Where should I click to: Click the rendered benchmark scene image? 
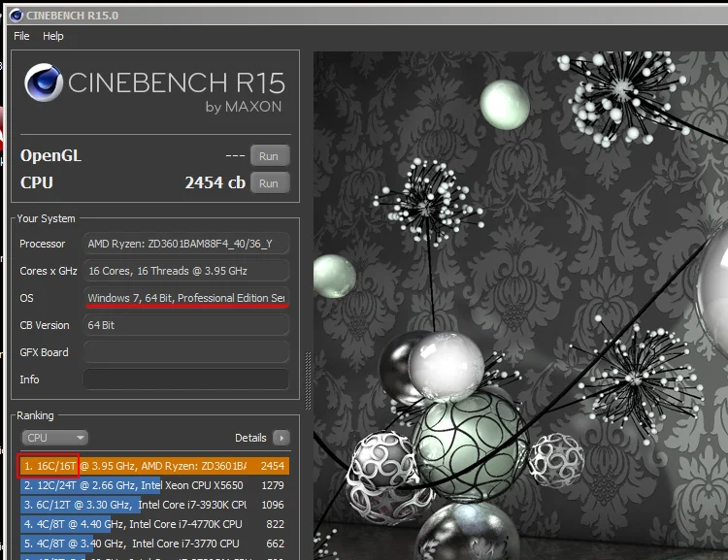[x=520, y=305]
